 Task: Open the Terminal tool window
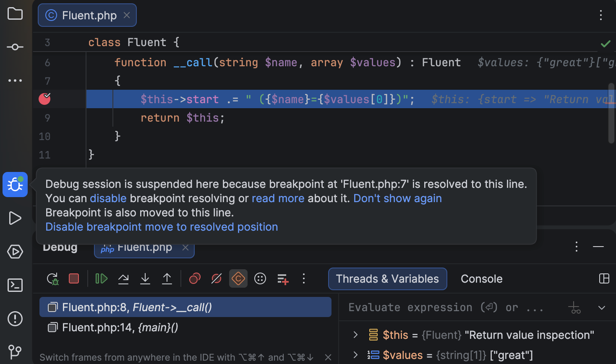pos(15,285)
